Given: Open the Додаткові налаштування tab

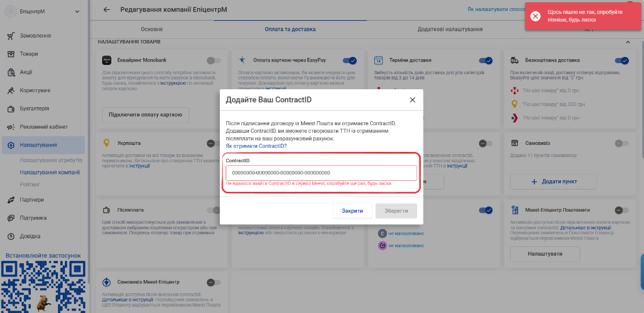Looking at the screenshot, I should tap(450, 30).
